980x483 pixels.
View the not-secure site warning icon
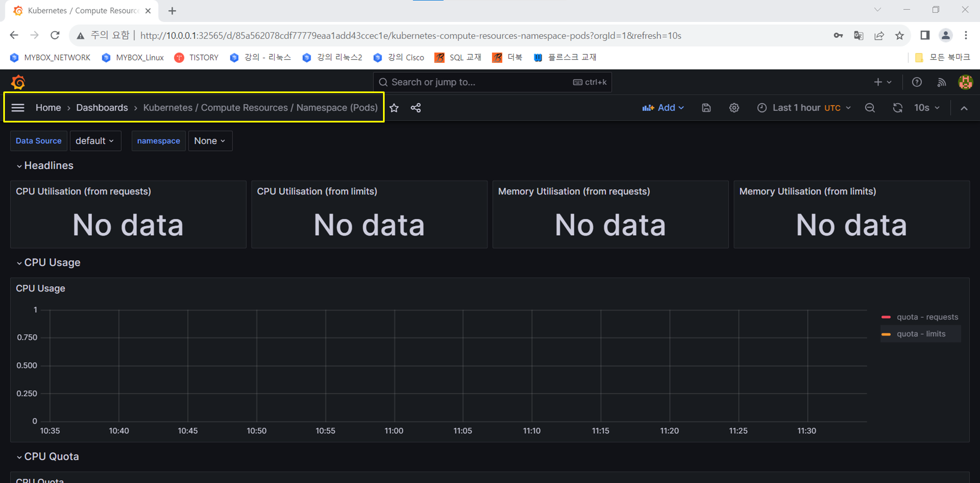click(80, 36)
